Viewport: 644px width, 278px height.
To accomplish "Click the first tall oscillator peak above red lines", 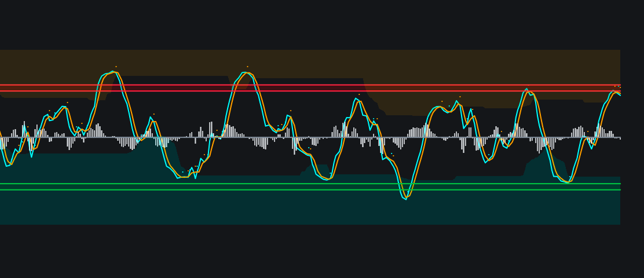I will point(112,72).
